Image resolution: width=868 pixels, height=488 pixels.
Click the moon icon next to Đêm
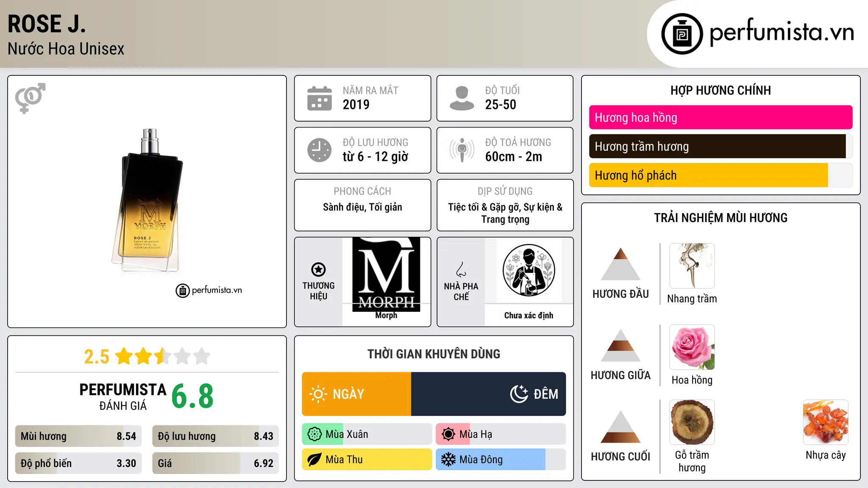(519, 394)
